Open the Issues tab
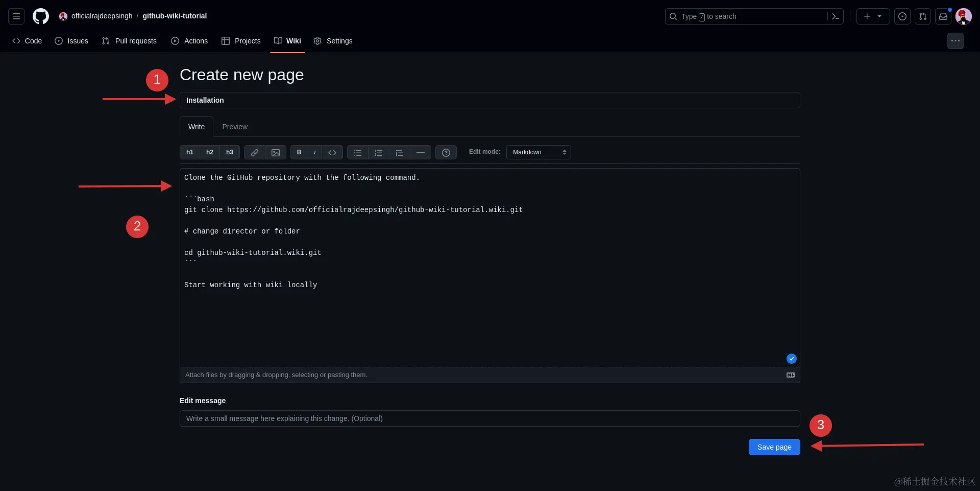The image size is (980, 491). (x=71, y=41)
